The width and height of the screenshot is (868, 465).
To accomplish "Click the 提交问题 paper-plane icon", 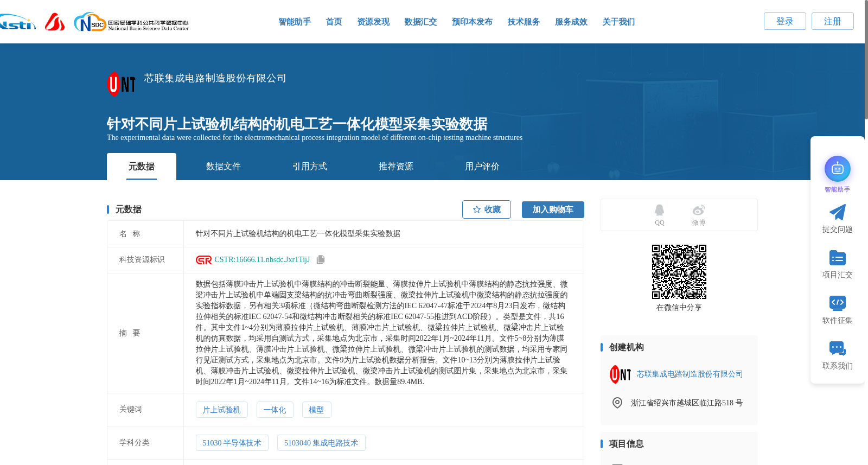I will click(x=838, y=212).
